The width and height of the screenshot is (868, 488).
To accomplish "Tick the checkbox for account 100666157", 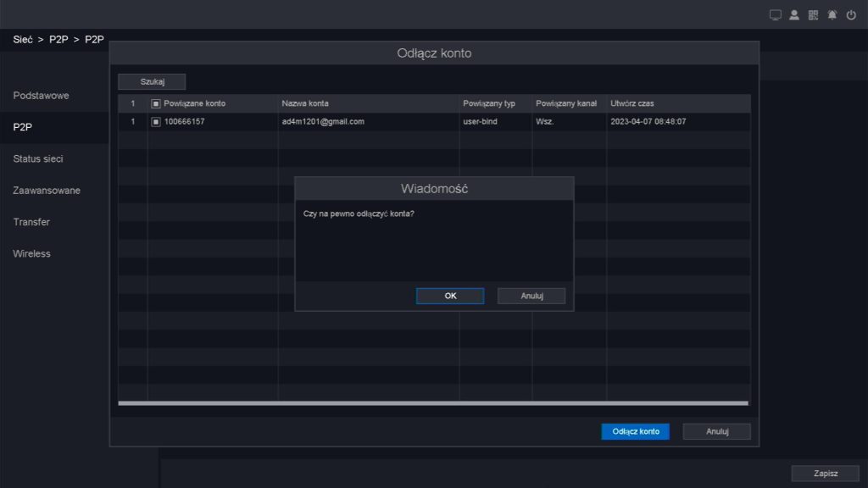I will [x=156, y=122].
